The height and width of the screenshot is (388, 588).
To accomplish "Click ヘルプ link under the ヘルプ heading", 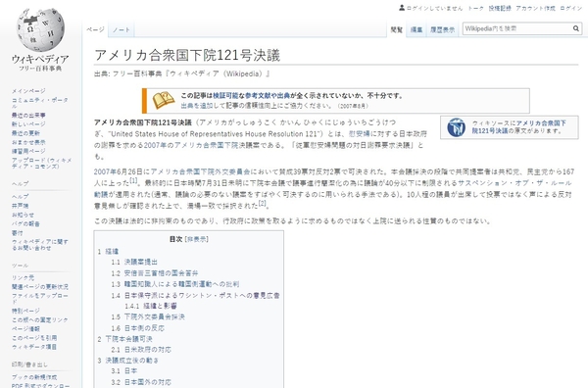I will coord(20,196).
